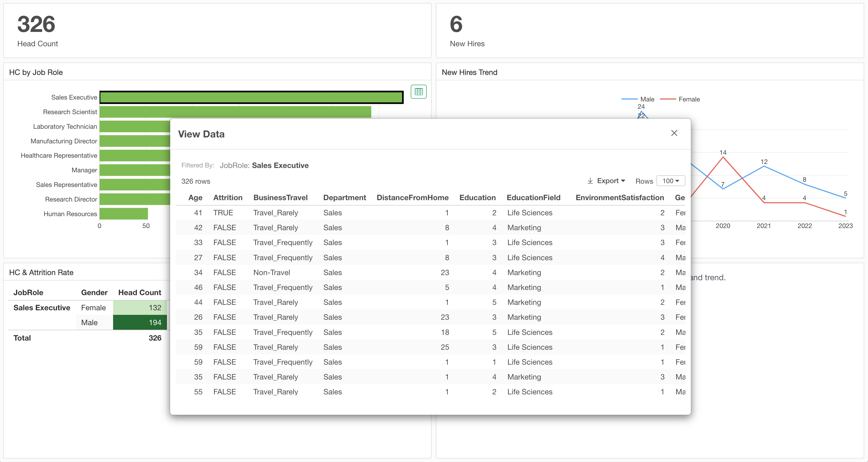Open the Export dropdown menu
868x462 pixels.
[606, 181]
